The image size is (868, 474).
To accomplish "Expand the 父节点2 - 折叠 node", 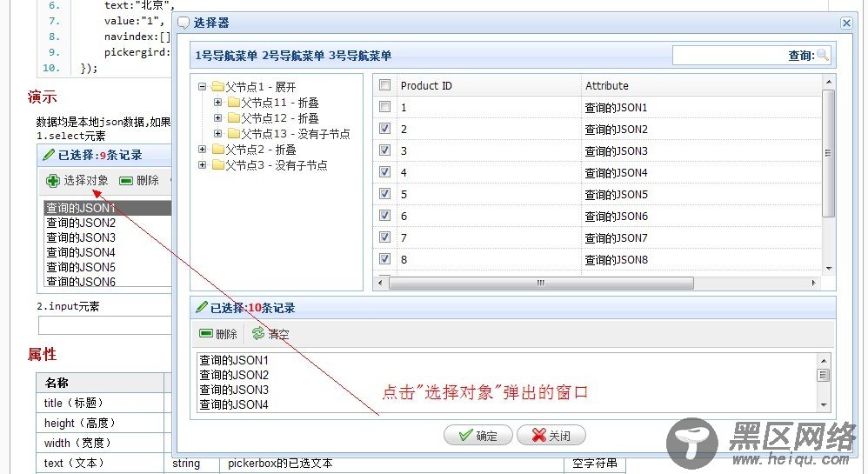I will (x=202, y=149).
